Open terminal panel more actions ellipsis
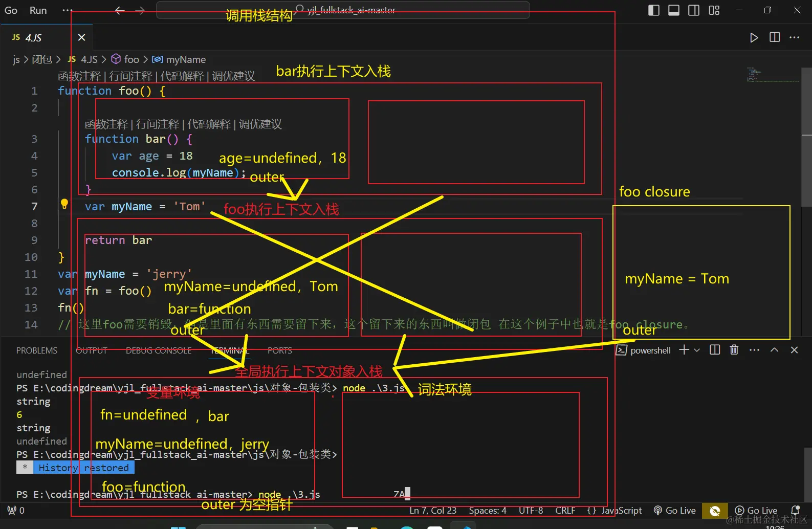The width and height of the screenshot is (812, 529). click(x=754, y=350)
